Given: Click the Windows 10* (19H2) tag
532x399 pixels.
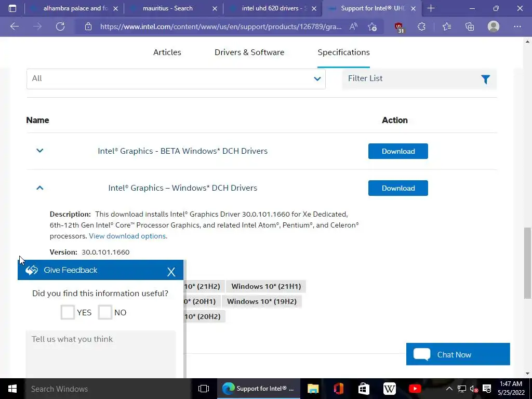Looking at the screenshot, I should [262, 301].
